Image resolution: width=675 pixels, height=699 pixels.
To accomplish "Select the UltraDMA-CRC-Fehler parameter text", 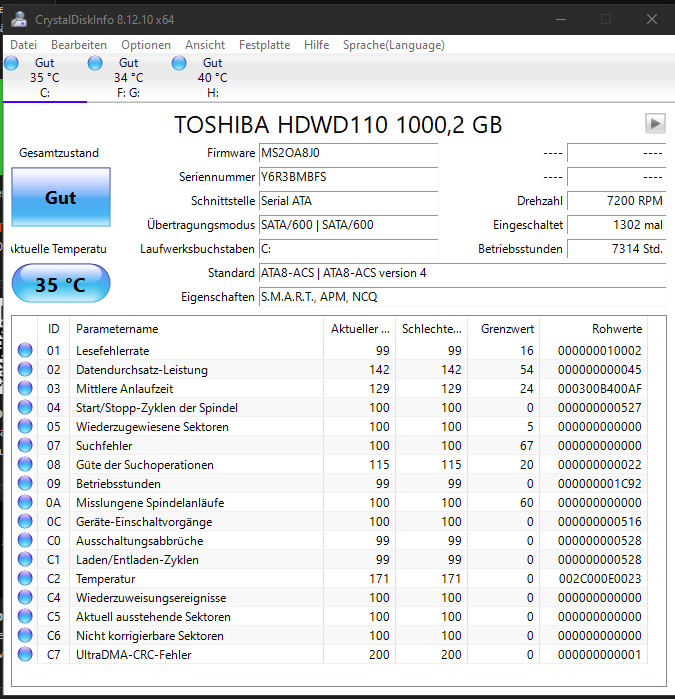I will [x=133, y=655].
